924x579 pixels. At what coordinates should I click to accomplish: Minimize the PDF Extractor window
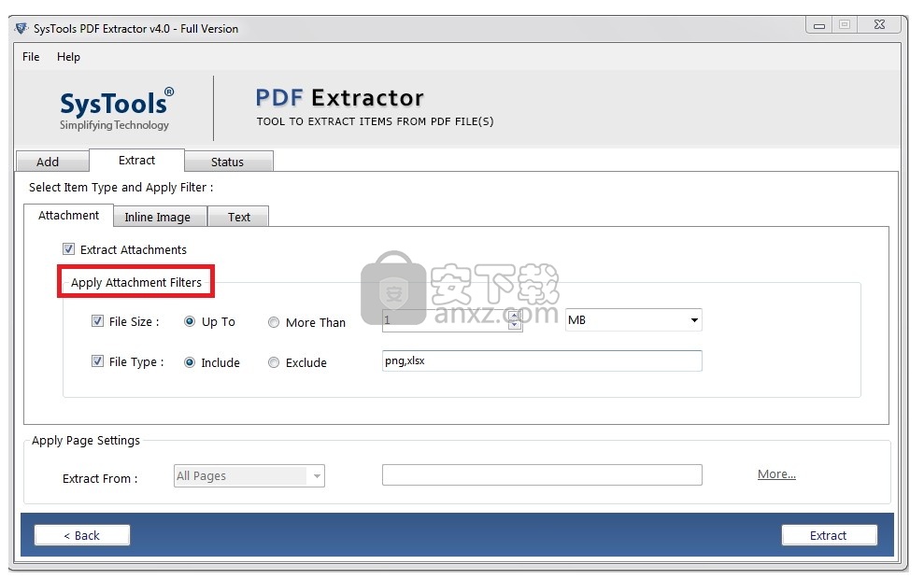click(819, 24)
